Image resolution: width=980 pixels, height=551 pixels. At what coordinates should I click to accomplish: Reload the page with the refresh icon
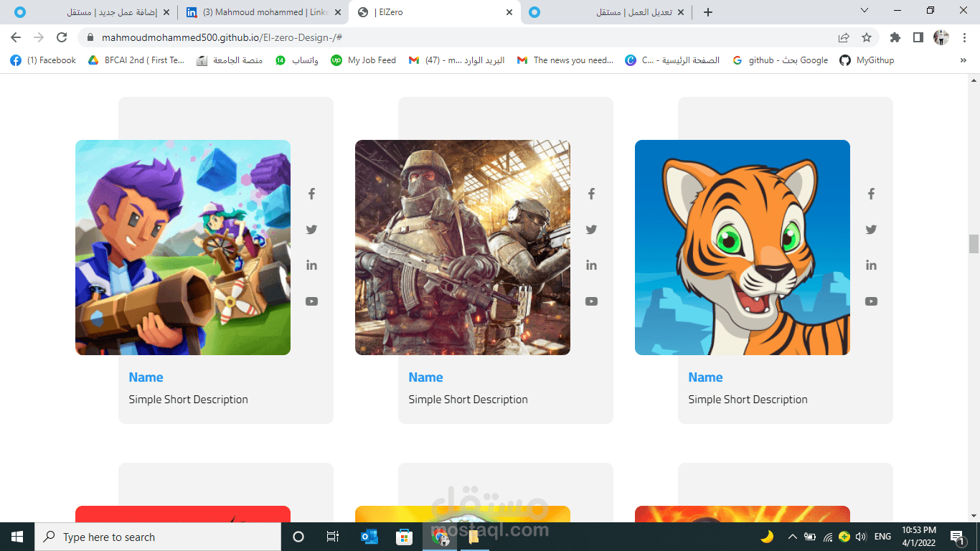[62, 37]
